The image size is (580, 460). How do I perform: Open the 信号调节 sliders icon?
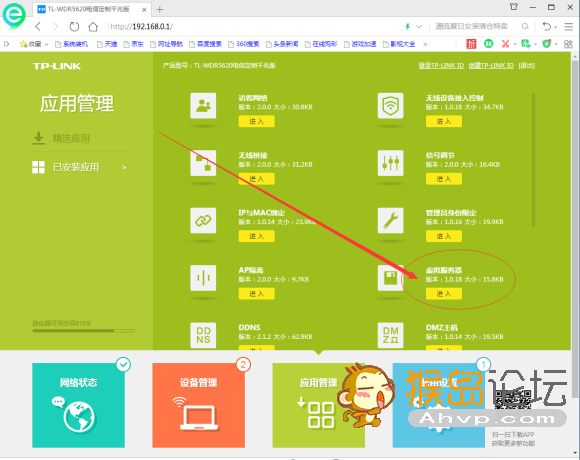pyautogui.click(x=390, y=163)
